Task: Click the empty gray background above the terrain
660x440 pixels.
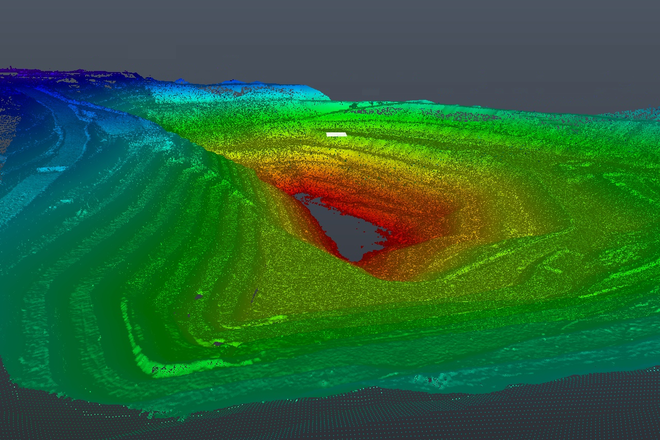Action: (400, 40)
